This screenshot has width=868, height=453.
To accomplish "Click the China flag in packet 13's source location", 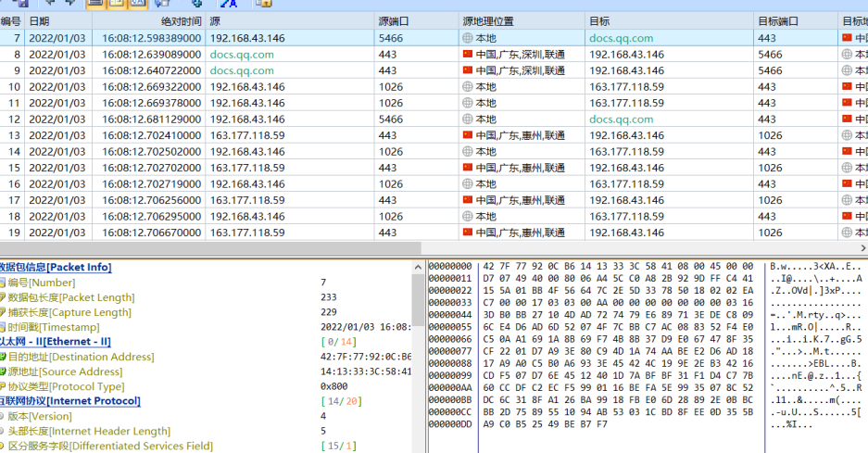I will tap(468, 135).
